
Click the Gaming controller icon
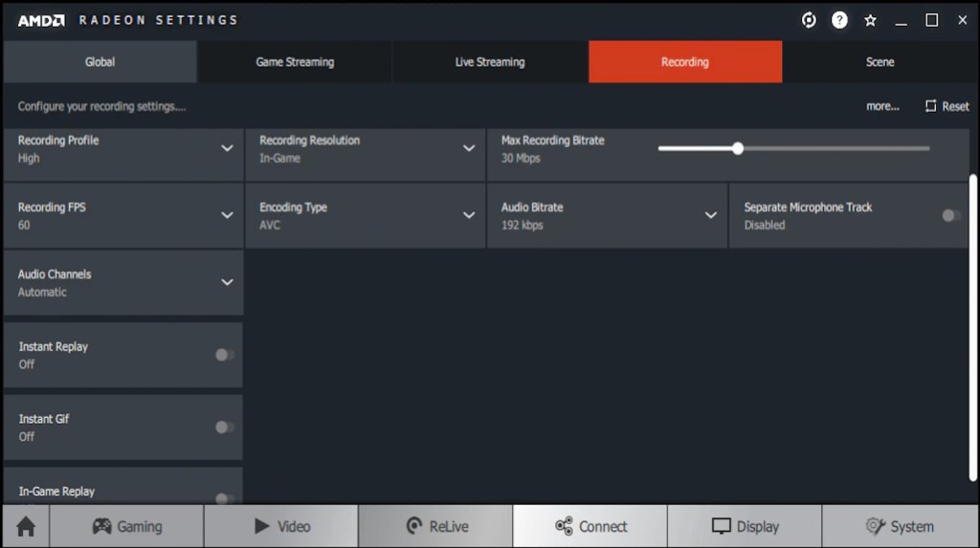[101, 526]
